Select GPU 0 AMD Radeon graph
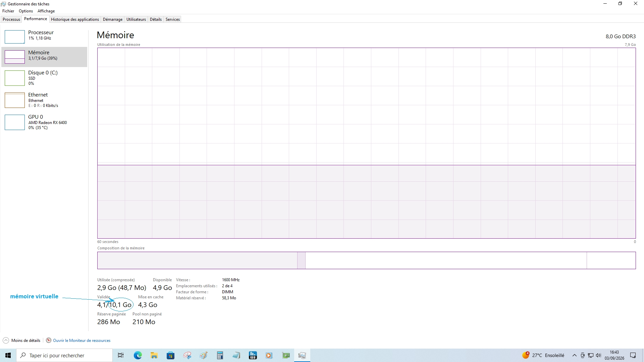 point(15,122)
